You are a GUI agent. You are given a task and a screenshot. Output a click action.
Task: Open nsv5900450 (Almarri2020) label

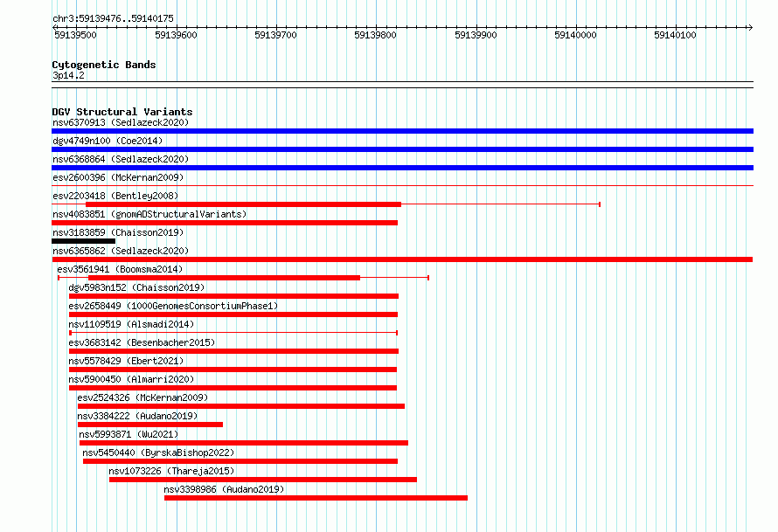131,379
